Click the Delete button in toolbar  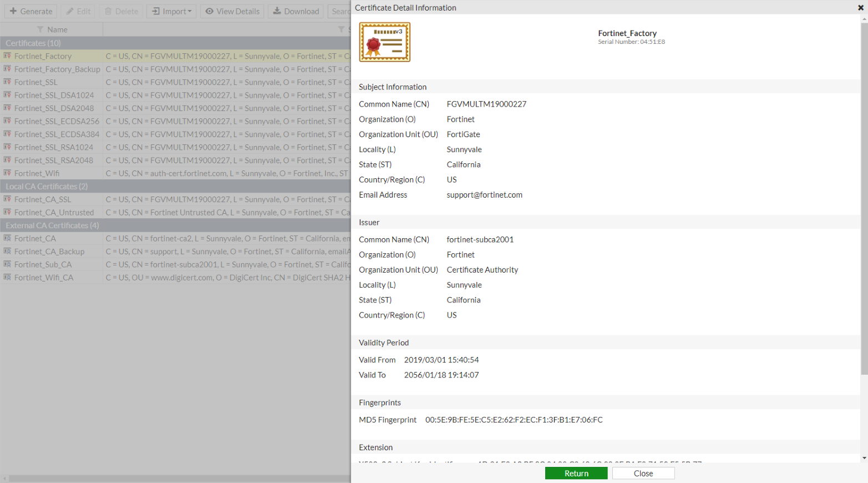121,11
